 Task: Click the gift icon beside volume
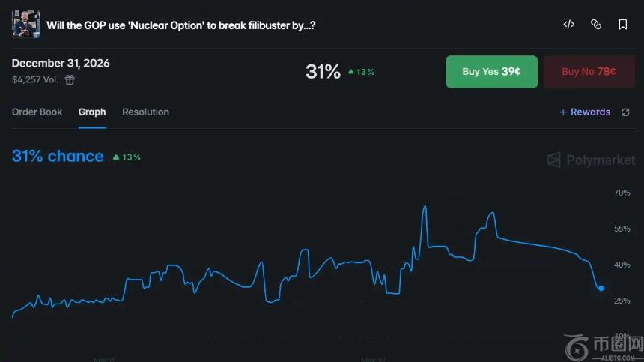[70, 79]
